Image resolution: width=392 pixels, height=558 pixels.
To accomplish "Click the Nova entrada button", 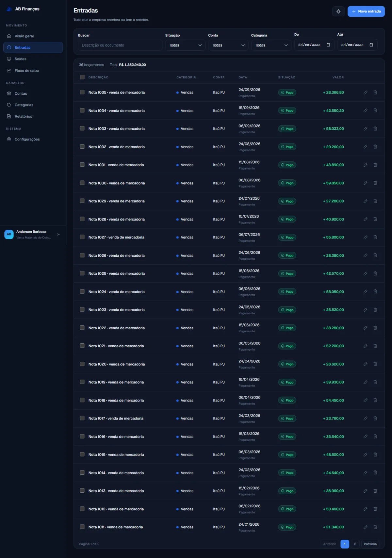I will click(366, 11).
